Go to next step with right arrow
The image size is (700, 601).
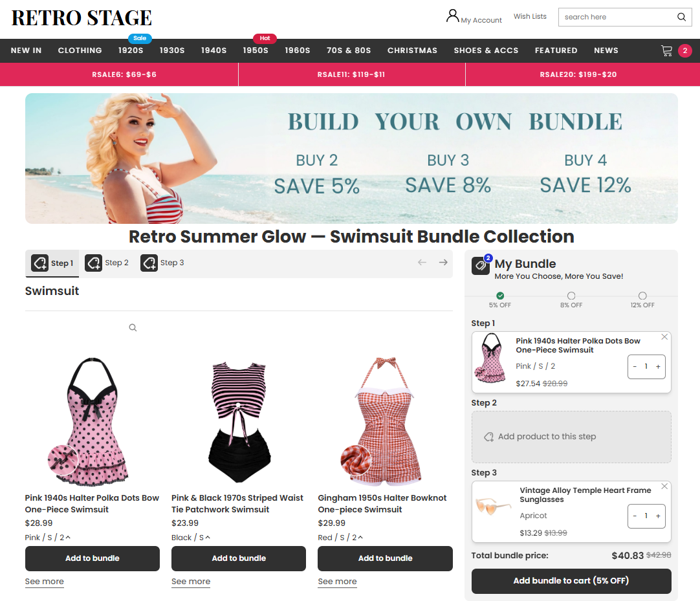click(443, 263)
